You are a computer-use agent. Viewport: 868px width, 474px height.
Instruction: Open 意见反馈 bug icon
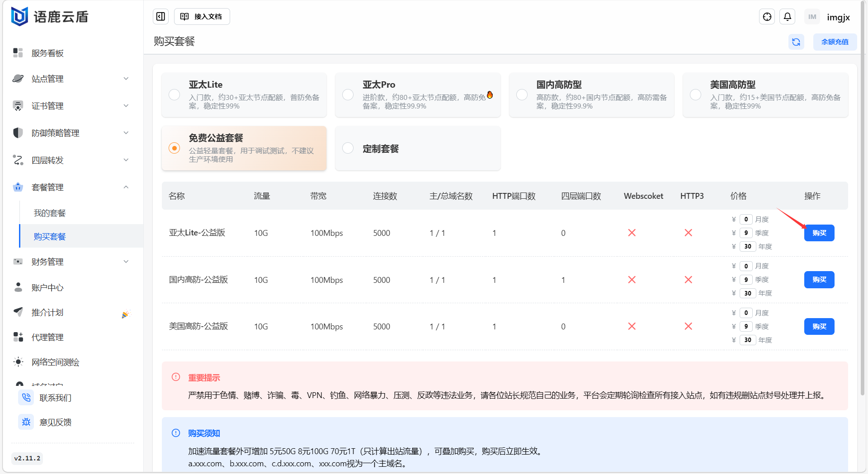click(x=26, y=422)
